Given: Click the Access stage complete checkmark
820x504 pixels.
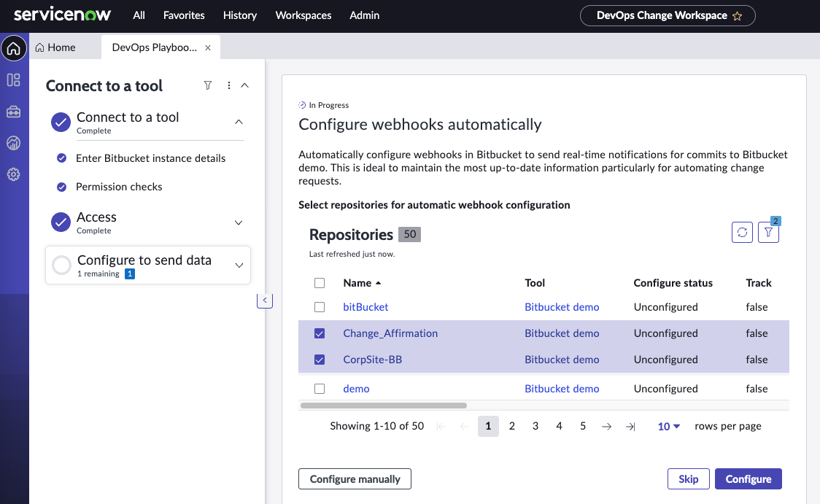Looking at the screenshot, I should (x=61, y=222).
